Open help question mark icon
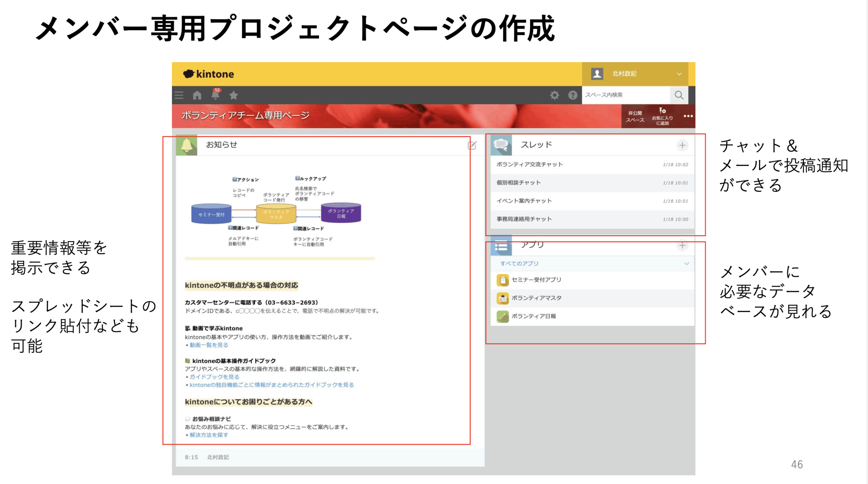The width and height of the screenshot is (868, 484). pyautogui.click(x=573, y=95)
